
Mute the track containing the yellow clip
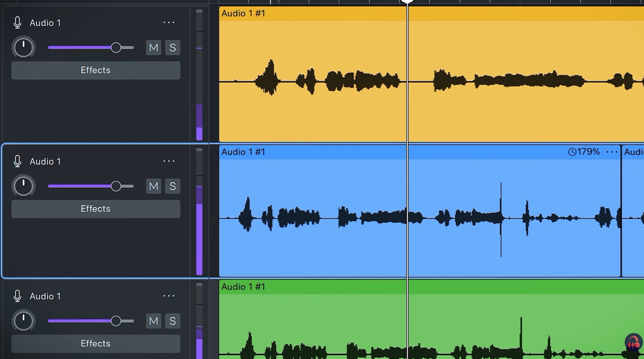tap(153, 47)
